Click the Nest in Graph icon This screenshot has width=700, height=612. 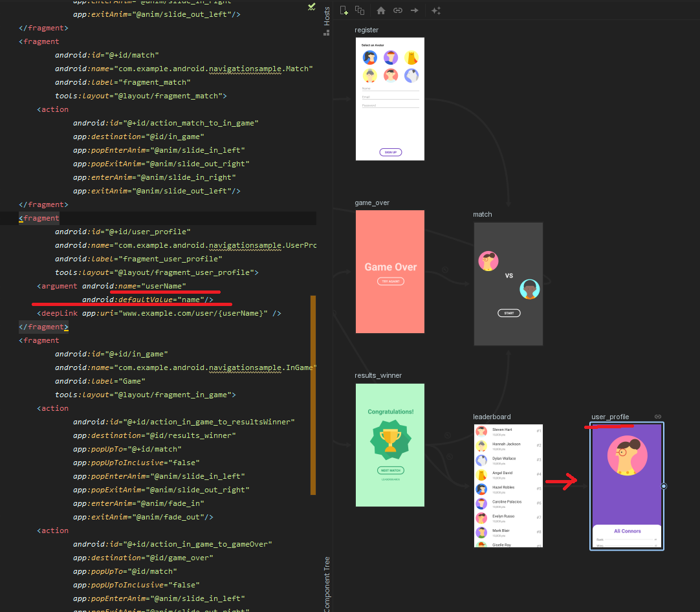click(360, 10)
